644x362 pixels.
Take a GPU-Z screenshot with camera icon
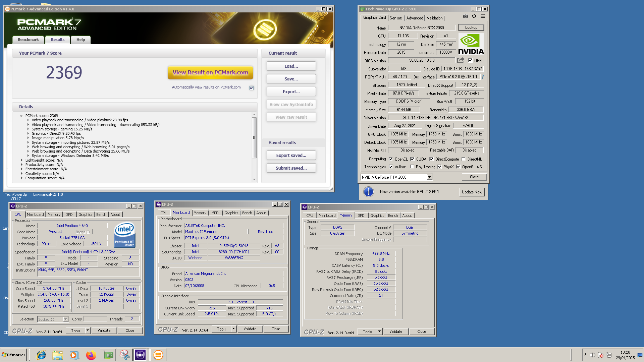point(465,16)
